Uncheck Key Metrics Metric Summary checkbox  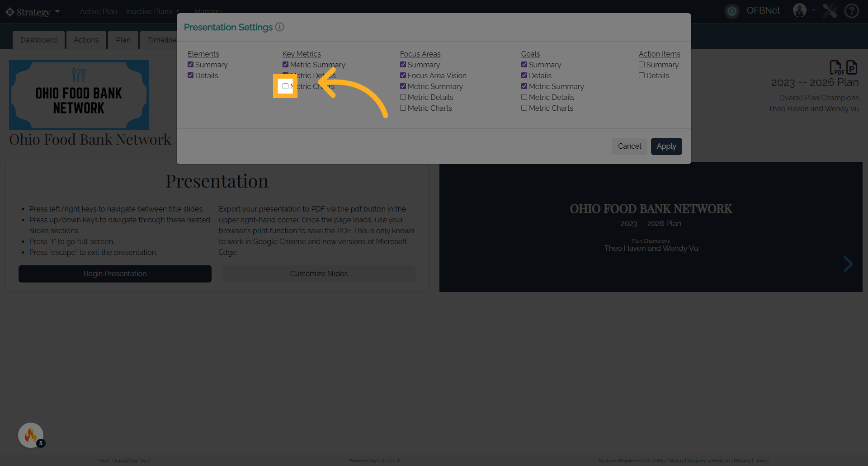[x=285, y=65]
